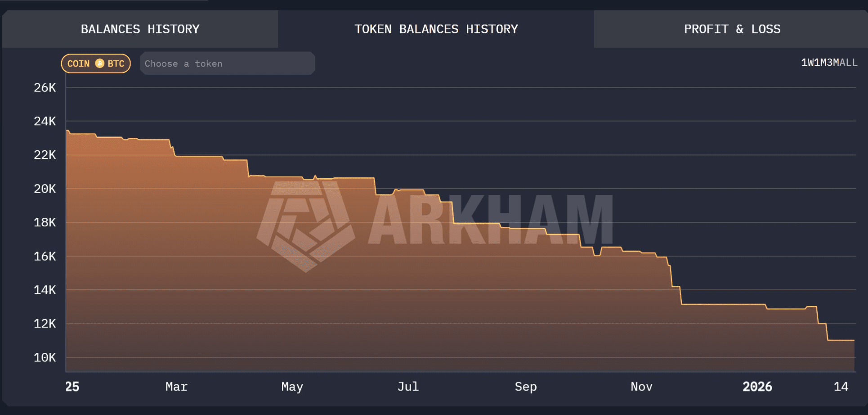Screen dimensions: 868x415
Task: Select the COIN BTC filter chip
Action: pos(96,63)
